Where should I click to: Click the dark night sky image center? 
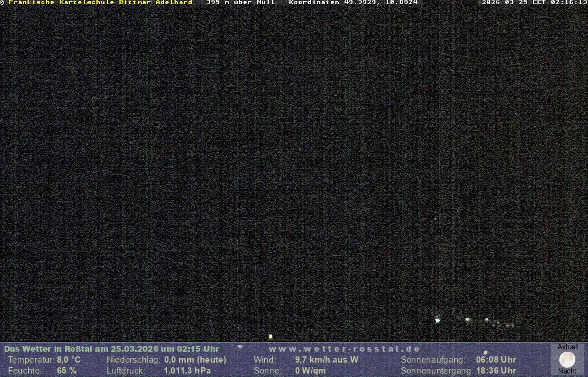pos(294,172)
